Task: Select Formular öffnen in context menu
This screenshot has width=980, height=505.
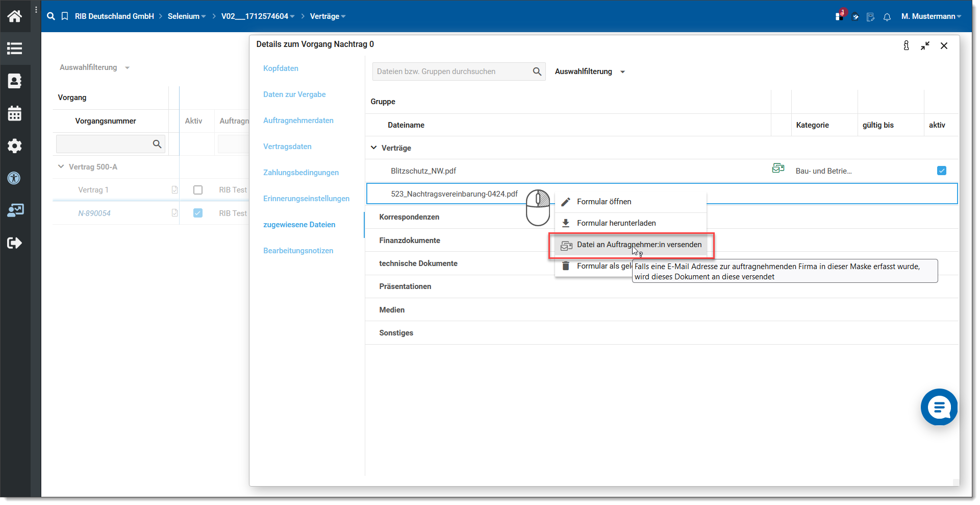Action: 631,202
